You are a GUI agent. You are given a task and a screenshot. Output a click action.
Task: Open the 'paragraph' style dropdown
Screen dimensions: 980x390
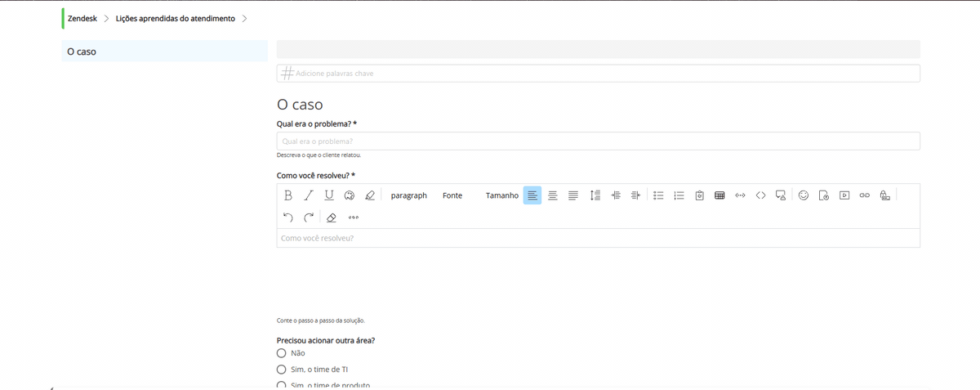tap(409, 195)
